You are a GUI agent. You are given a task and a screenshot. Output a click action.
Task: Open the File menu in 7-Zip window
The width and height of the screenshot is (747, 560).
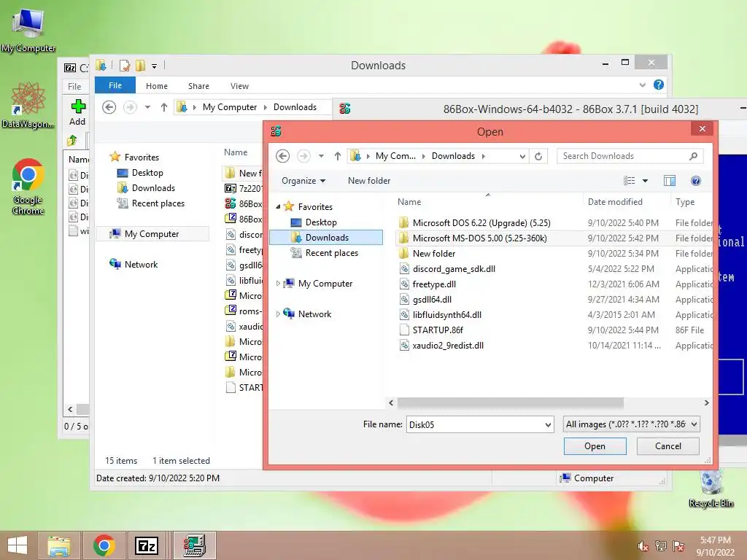[x=74, y=86]
